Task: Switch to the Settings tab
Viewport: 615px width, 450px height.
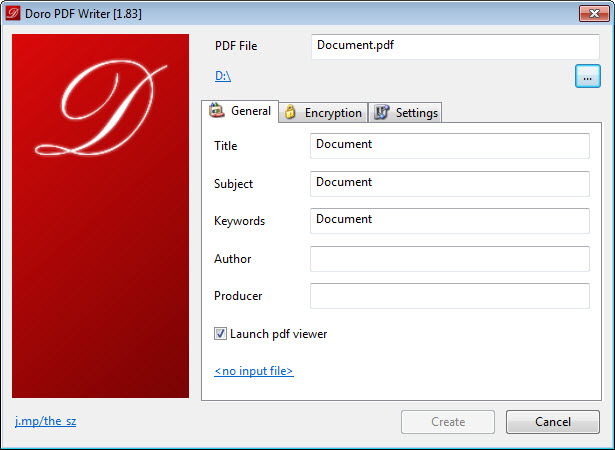Action: pos(405,113)
